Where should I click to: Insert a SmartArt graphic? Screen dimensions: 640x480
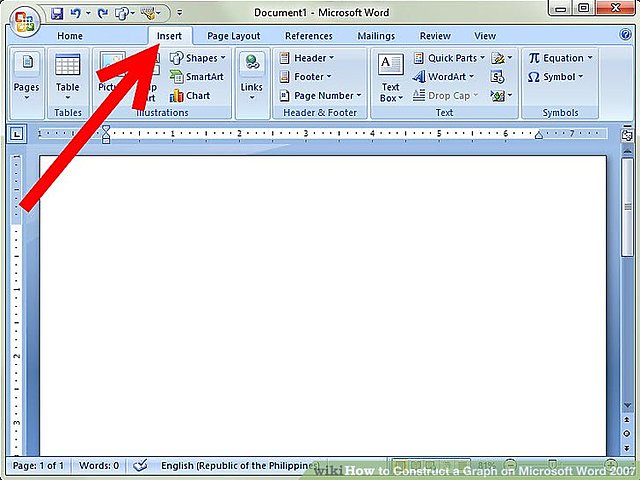pyautogui.click(x=197, y=77)
